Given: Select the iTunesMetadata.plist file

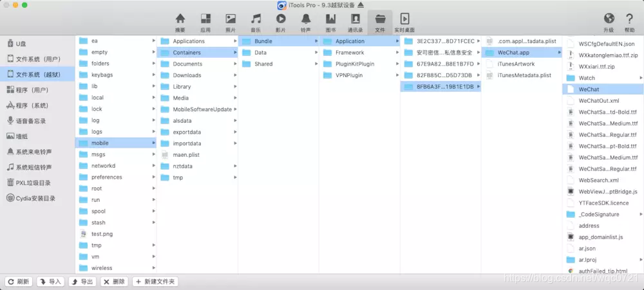Looking at the screenshot, I should pyautogui.click(x=522, y=75).
